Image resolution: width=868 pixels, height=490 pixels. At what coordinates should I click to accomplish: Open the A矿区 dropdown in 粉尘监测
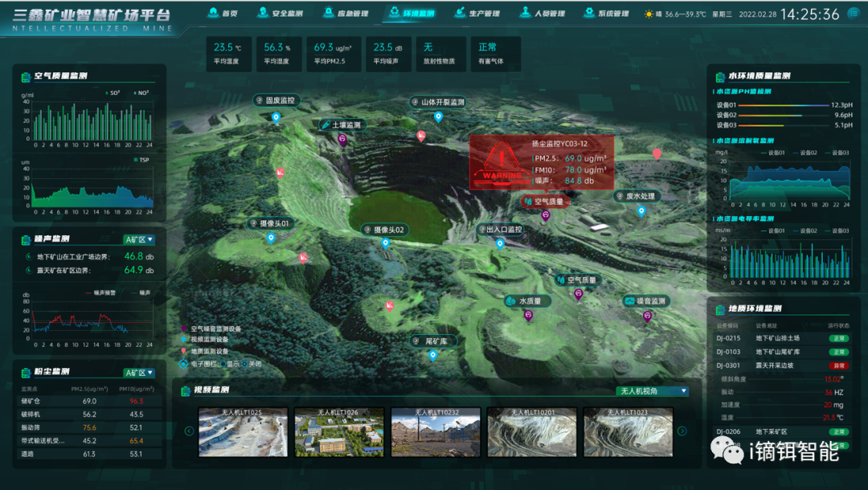[x=139, y=373]
